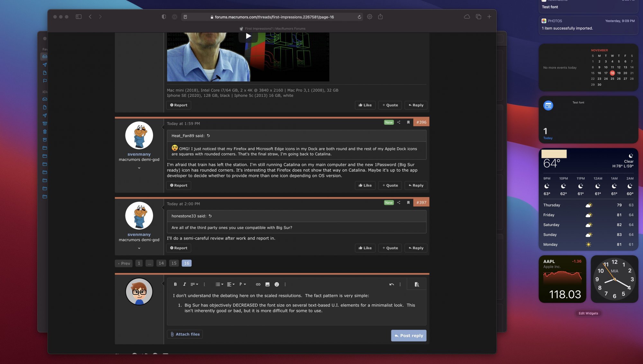Report post #396
Screen dimensions: 643x364
[178, 186]
